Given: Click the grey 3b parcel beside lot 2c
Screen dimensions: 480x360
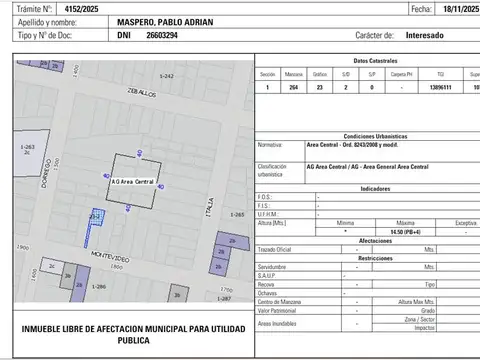Looking at the screenshot, I should click(x=68, y=276).
